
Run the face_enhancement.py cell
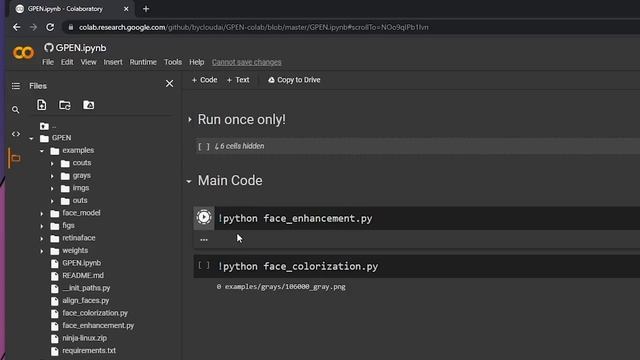(x=204, y=217)
